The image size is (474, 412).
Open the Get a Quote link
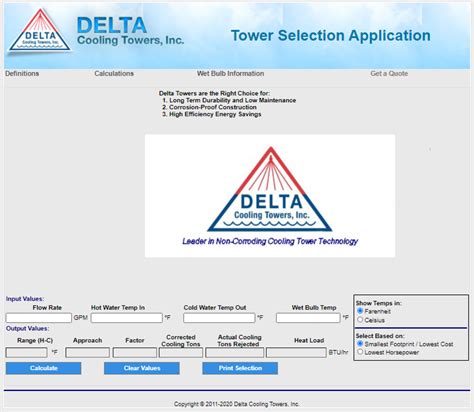click(x=389, y=74)
